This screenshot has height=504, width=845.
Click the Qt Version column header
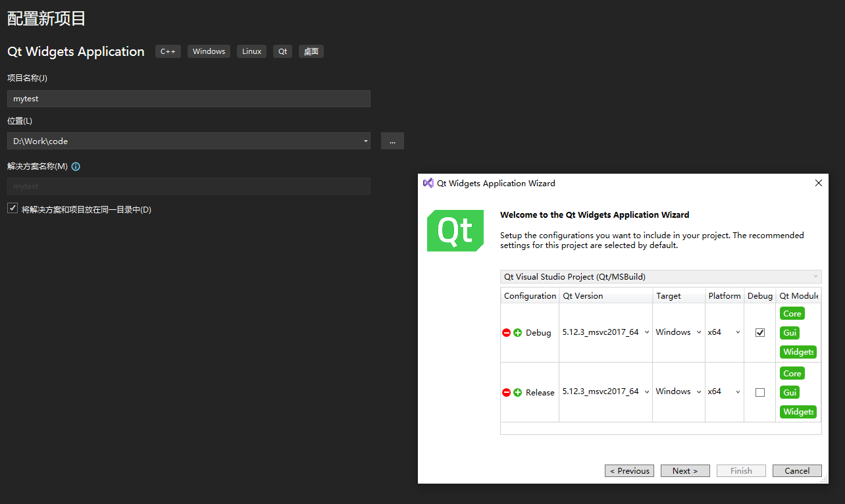(x=606, y=295)
